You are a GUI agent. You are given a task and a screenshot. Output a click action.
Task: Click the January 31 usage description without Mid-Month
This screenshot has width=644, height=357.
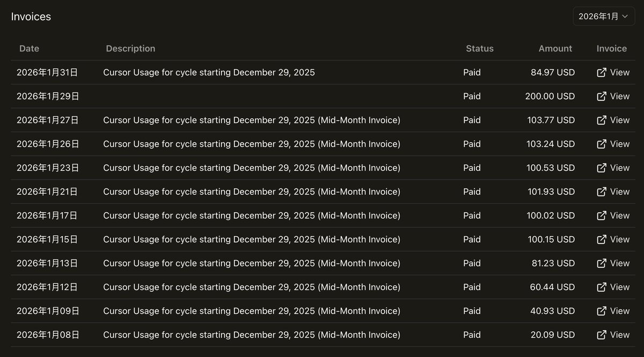[x=209, y=72]
